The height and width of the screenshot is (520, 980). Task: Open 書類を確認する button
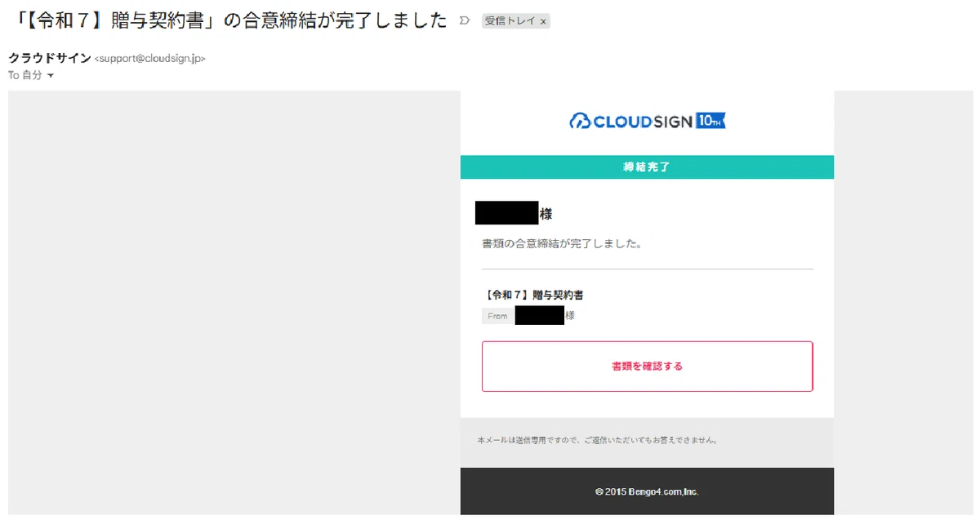(647, 367)
